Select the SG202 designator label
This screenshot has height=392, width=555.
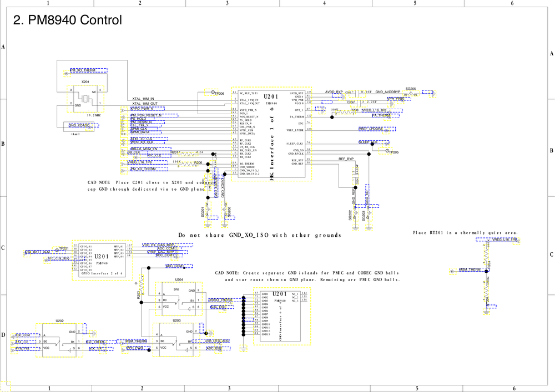(x=350, y=215)
